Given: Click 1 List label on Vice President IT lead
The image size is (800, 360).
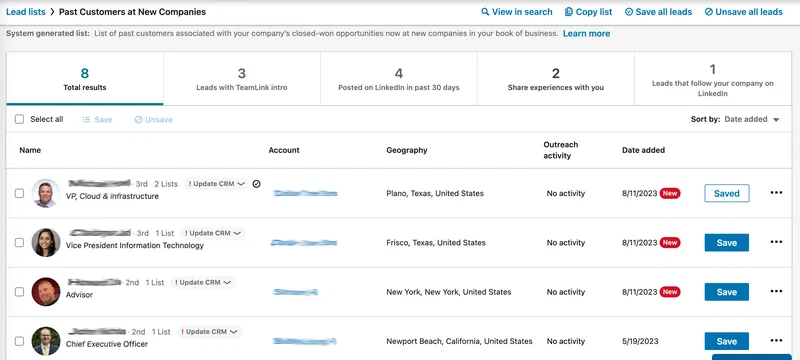Looking at the screenshot, I should 165,233.
